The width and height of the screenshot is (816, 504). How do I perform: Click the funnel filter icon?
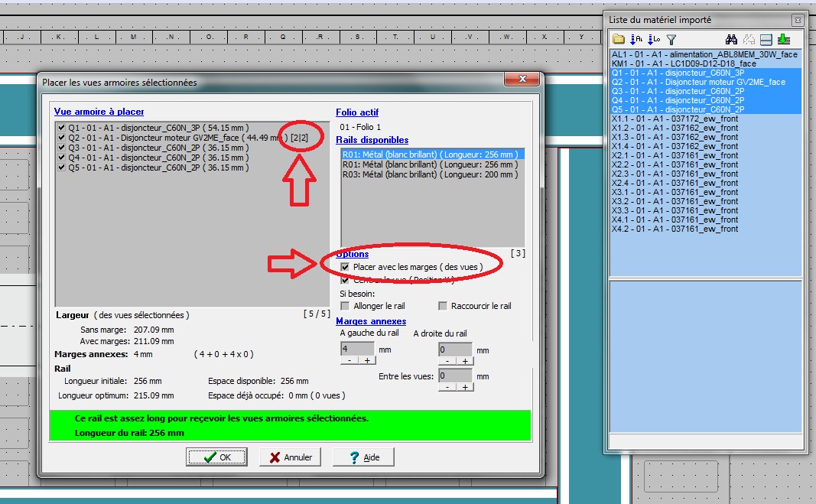tap(671, 40)
